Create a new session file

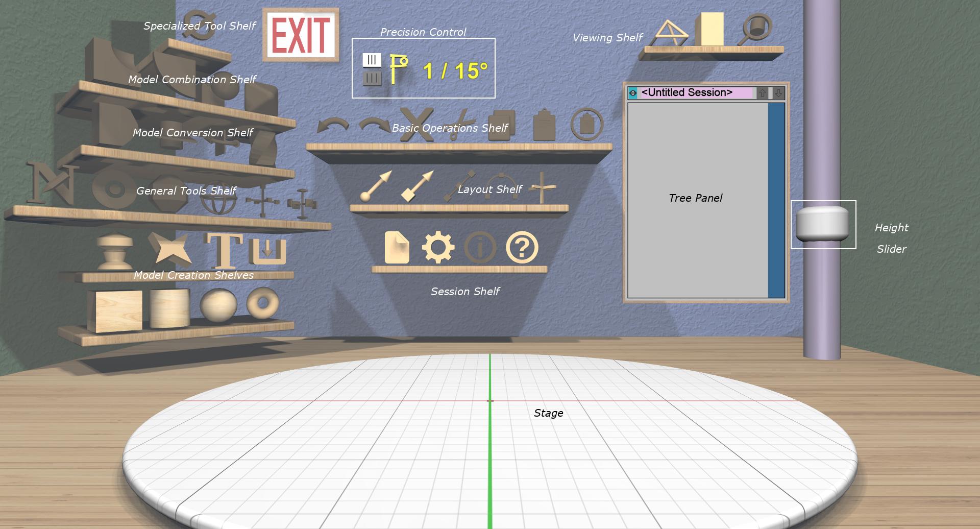point(397,248)
